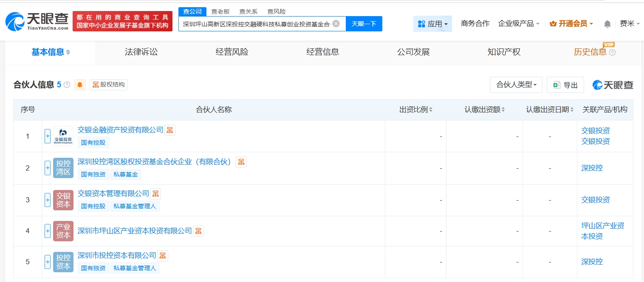
Task: Click 深投控 related link in row 2
Action: 592,168
